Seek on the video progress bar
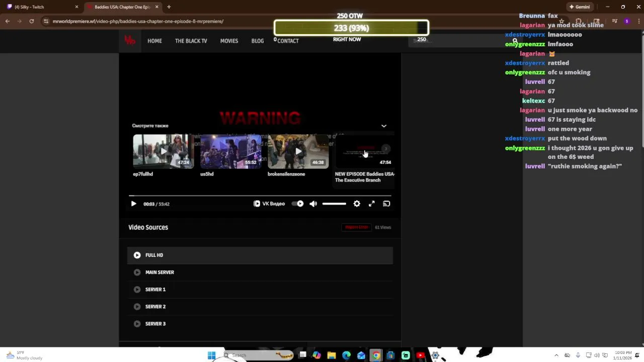The width and height of the screenshot is (644, 362). (x=260, y=195)
